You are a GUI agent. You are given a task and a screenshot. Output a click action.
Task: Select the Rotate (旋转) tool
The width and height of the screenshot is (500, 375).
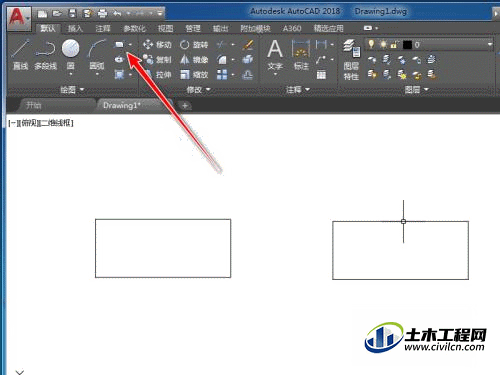(194, 44)
